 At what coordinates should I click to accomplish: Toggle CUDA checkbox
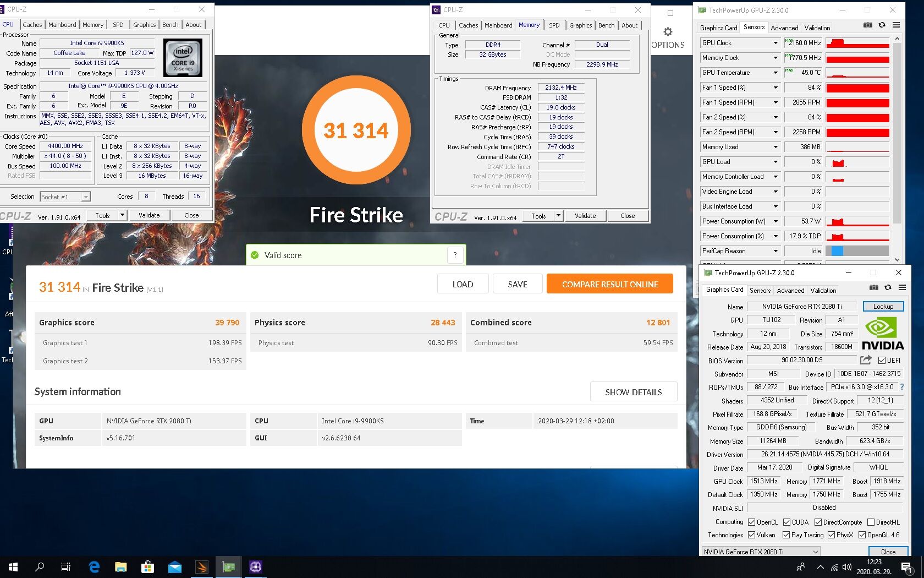(787, 522)
